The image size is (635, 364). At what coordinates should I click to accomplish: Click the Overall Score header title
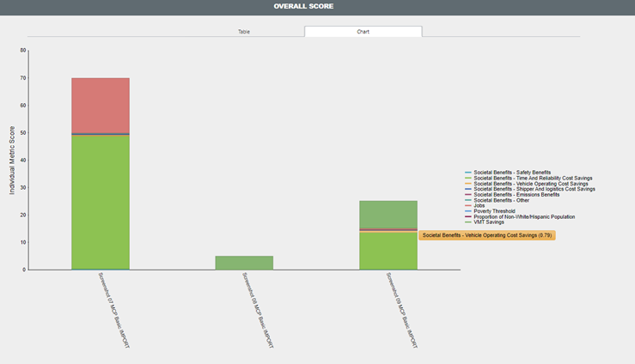pyautogui.click(x=303, y=7)
